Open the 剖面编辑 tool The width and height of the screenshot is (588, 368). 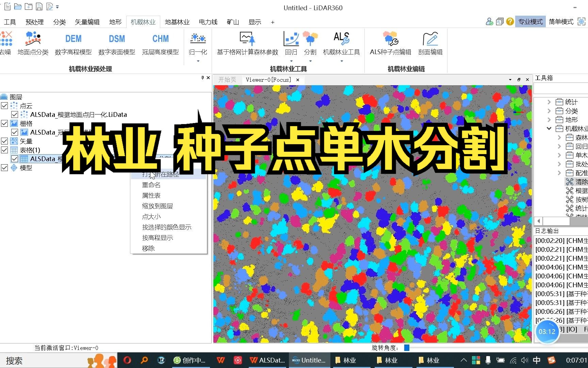pyautogui.click(x=430, y=44)
